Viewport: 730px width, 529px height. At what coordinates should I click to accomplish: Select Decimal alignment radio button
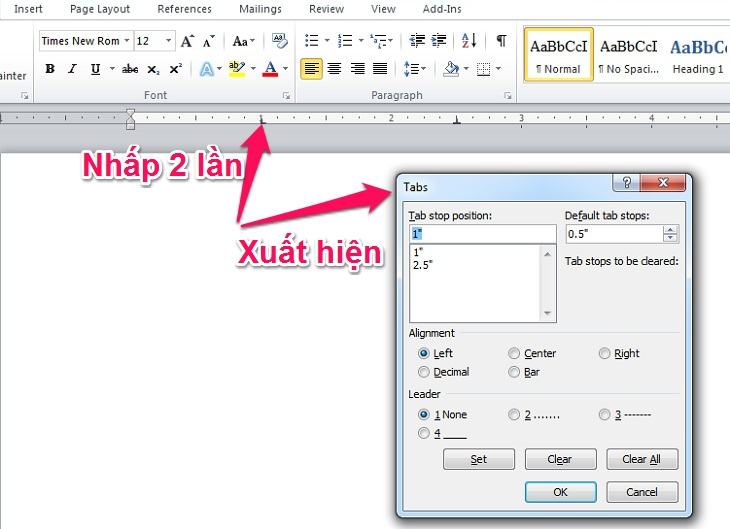click(424, 372)
